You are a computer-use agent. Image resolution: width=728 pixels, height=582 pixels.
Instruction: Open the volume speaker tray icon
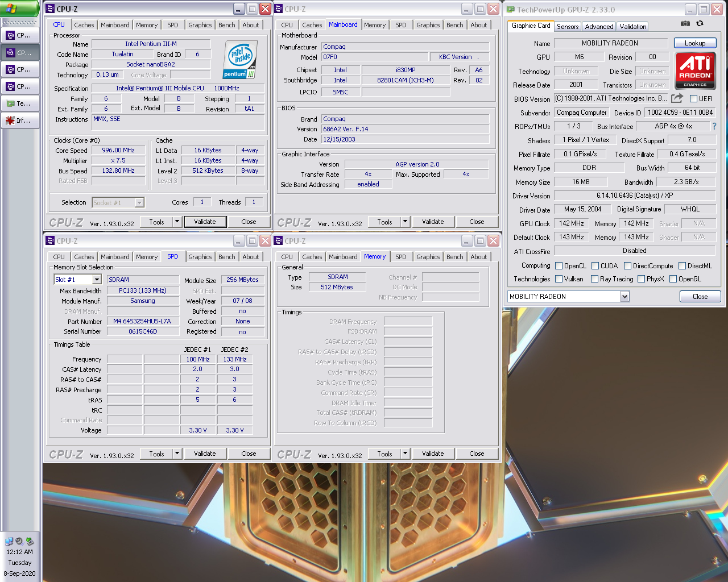point(19,542)
